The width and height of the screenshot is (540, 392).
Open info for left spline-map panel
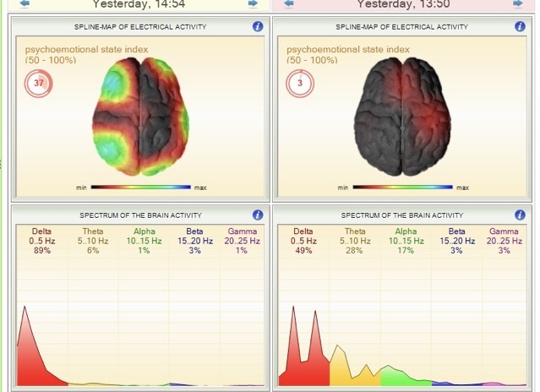(258, 26)
